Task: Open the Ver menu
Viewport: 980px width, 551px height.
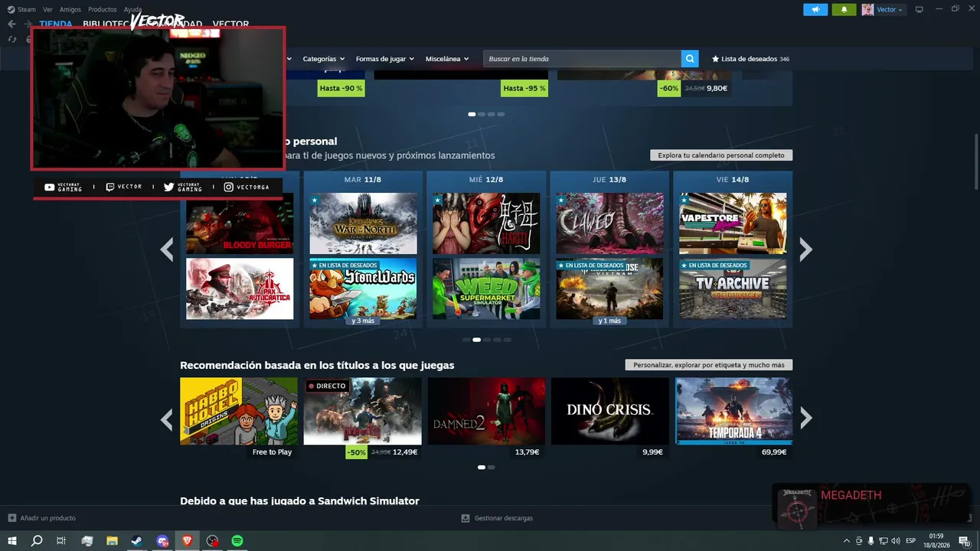Action: pyautogui.click(x=47, y=9)
